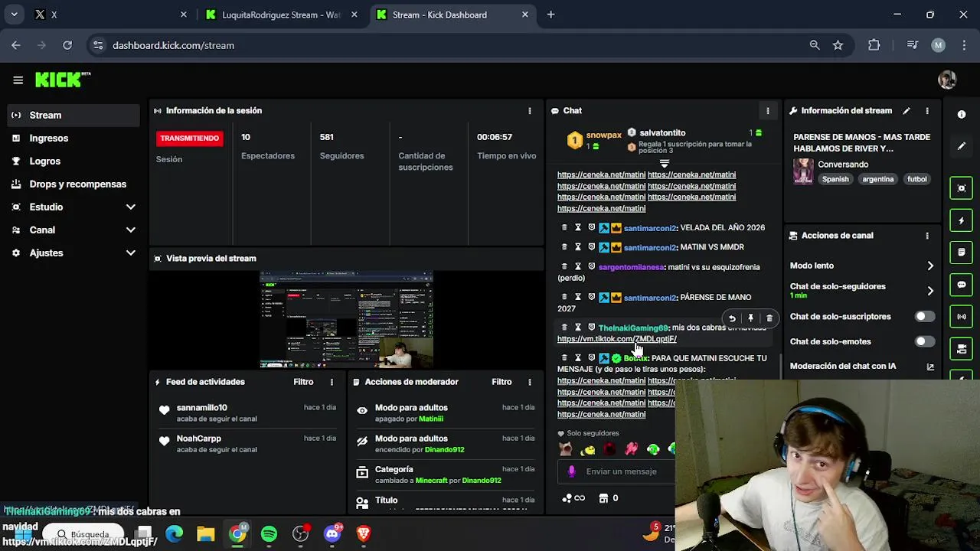Open Spotify from the taskbar
980x551 pixels.
pos(269,533)
